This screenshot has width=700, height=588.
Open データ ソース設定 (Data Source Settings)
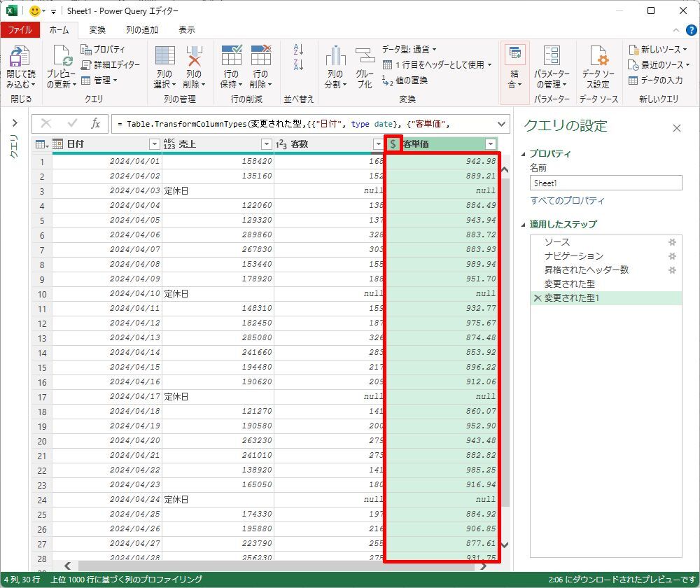pos(598,57)
